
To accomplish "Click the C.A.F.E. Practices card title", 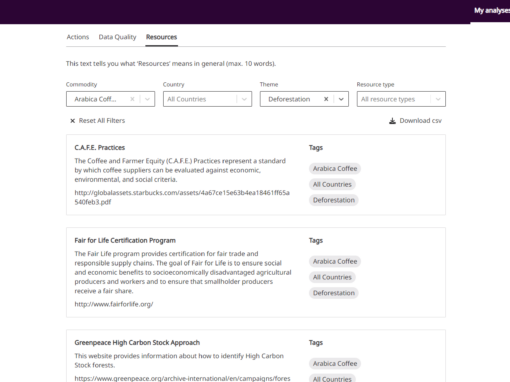I will 100,147.
